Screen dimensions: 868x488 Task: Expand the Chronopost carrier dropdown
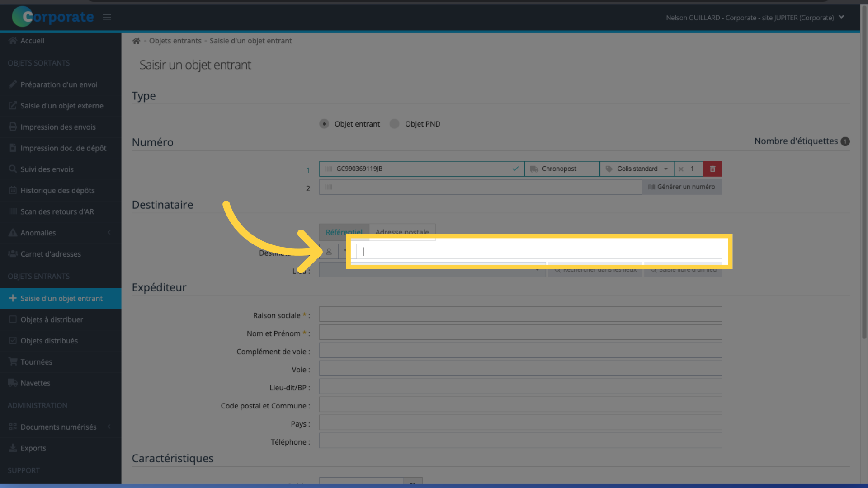(x=561, y=169)
